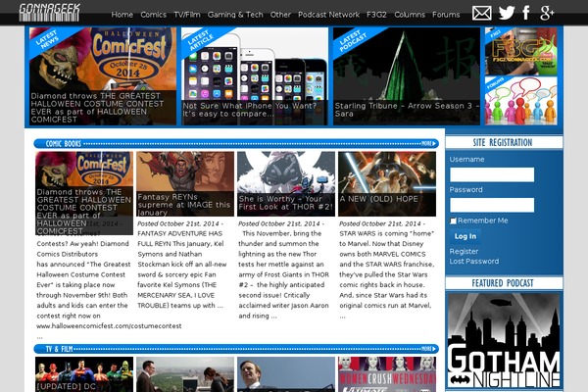
Task: Open the Facebook icon in header
Action: (526, 13)
